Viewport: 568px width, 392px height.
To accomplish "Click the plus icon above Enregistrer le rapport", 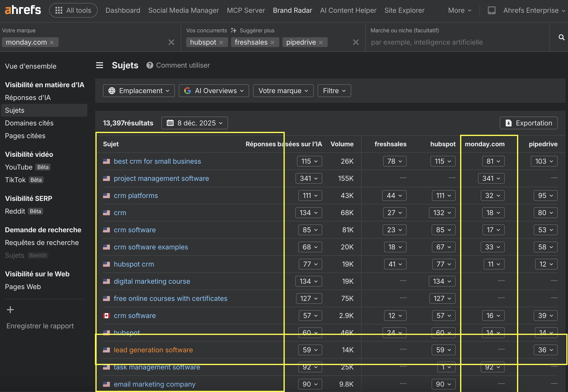I will [10, 309].
